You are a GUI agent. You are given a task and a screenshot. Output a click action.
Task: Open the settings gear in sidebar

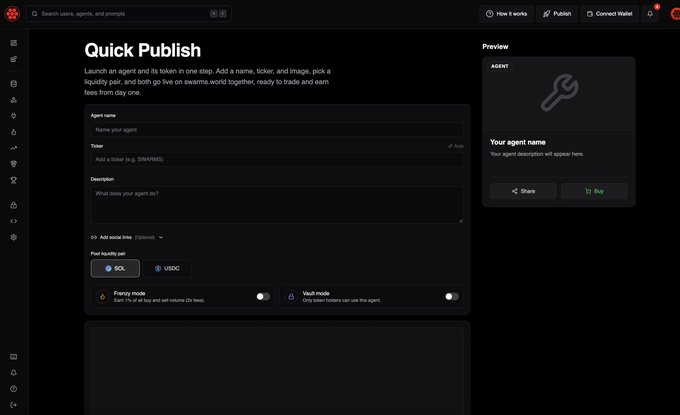[x=14, y=237]
